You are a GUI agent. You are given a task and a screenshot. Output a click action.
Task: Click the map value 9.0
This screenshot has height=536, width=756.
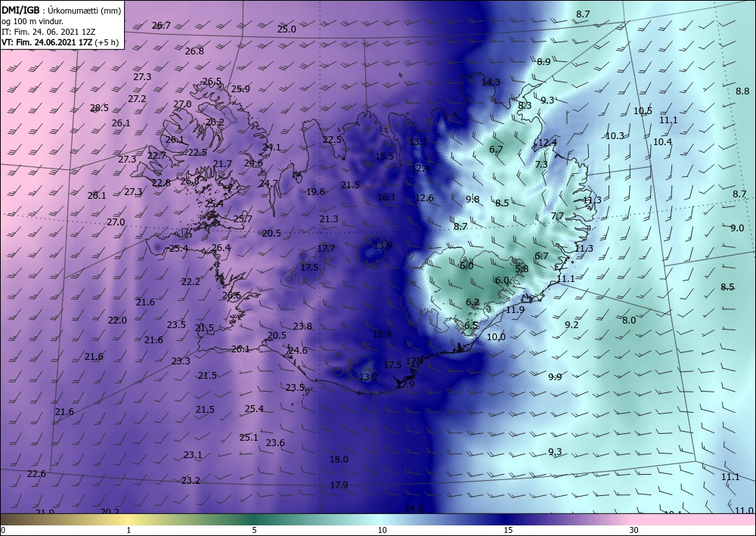click(737, 228)
